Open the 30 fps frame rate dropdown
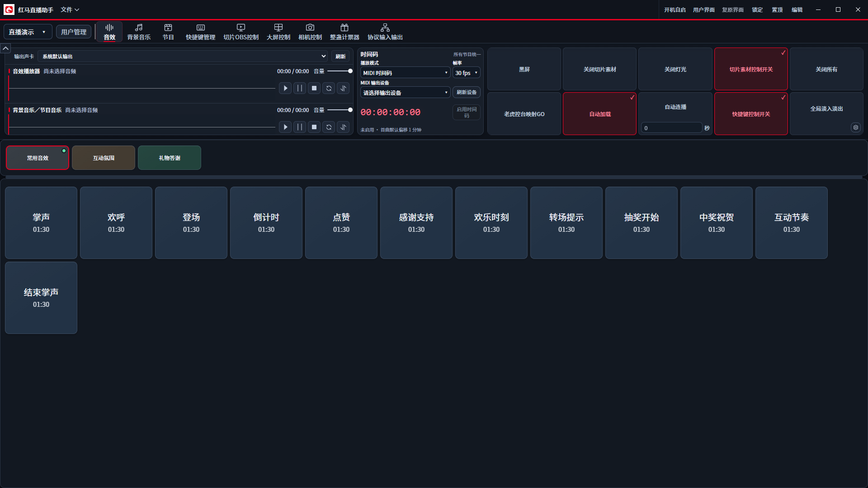Viewport: 868px width, 488px height. (466, 73)
